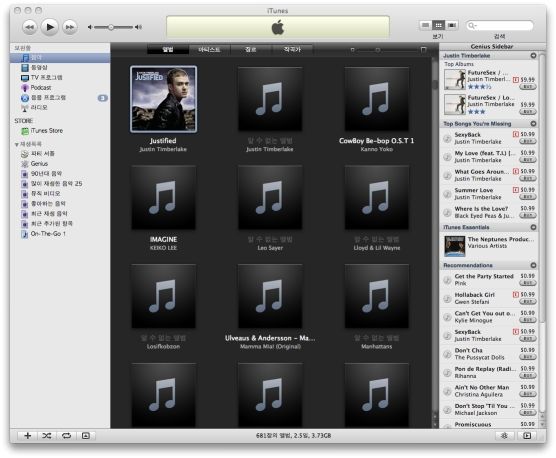The height and width of the screenshot is (458, 556).
Task: Buy Don't Cha by The Pussycat Dolls
Action: [528, 357]
